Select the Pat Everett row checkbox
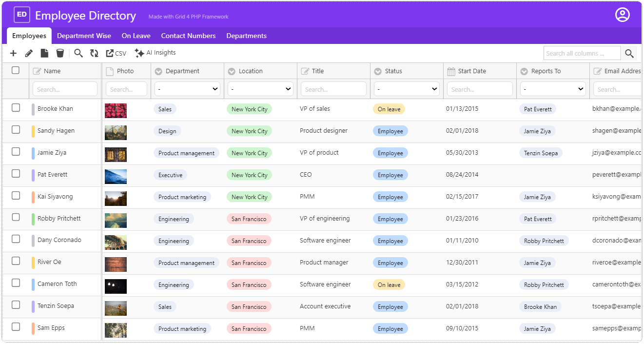This screenshot has height=345, width=644. click(x=16, y=174)
